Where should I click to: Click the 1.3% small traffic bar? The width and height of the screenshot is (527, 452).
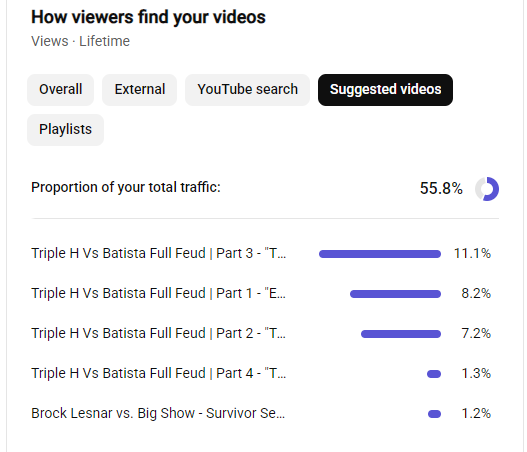click(434, 374)
